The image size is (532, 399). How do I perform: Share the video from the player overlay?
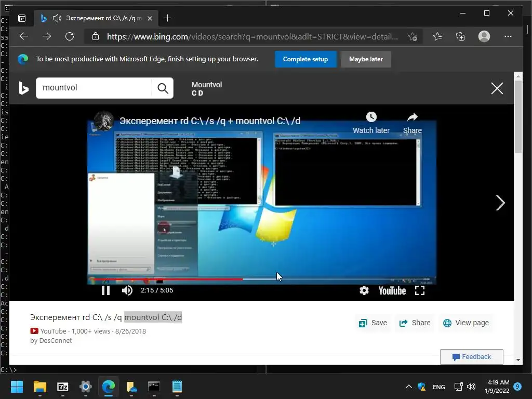[412, 123]
